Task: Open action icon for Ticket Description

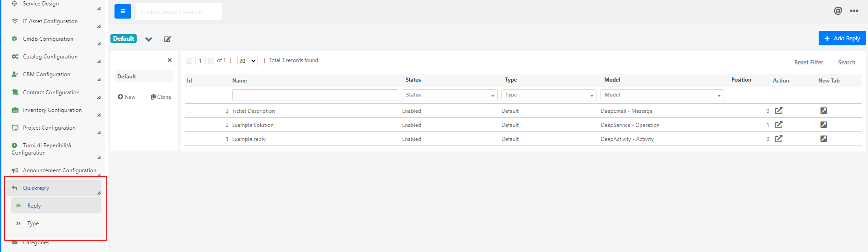Action: pos(779,111)
